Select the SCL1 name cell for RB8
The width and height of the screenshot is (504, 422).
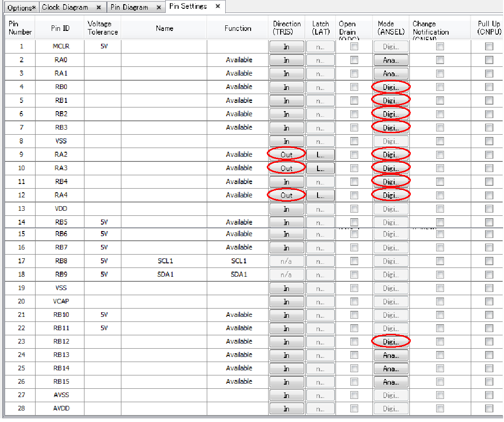coord(165,261)
